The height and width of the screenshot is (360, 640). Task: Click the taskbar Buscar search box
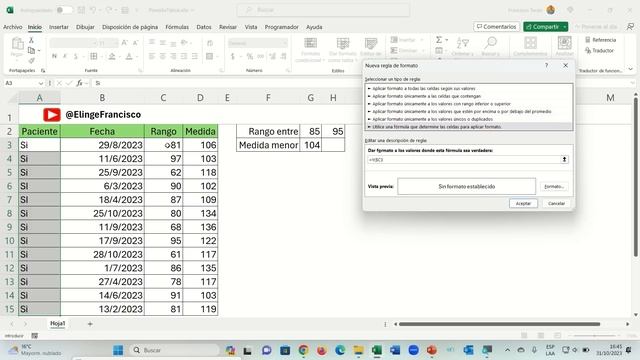pos(175,350)
